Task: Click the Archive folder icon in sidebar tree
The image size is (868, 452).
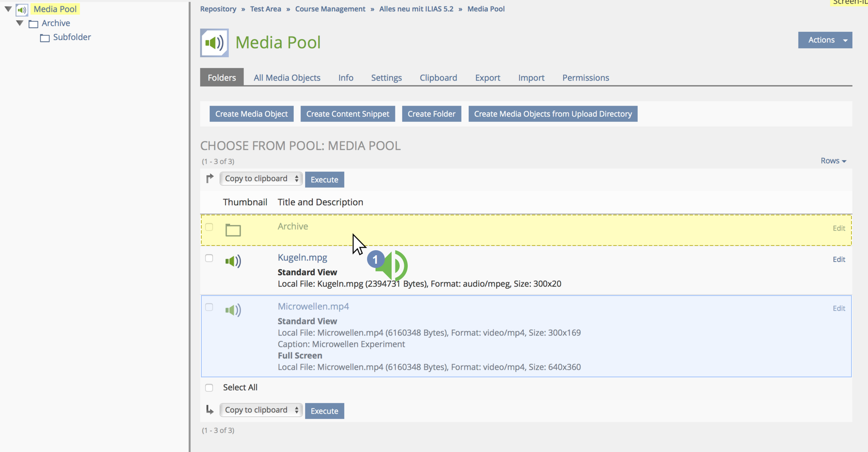Action: 33,24
